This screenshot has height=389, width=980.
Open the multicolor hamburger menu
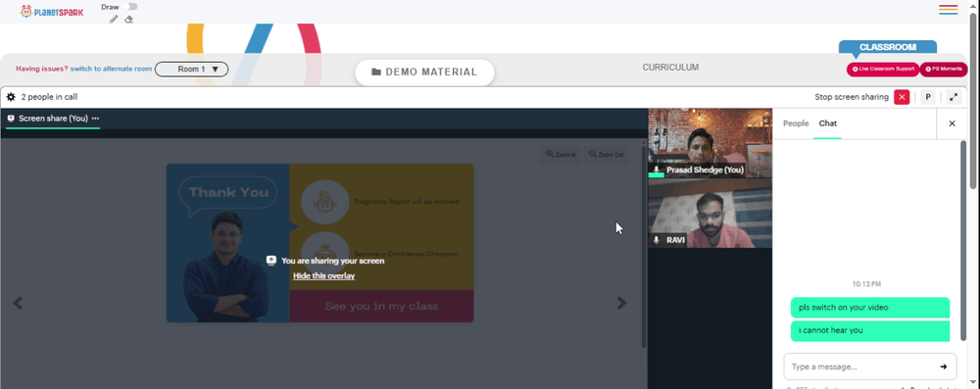pyautogui.click(x=948, y=10)
